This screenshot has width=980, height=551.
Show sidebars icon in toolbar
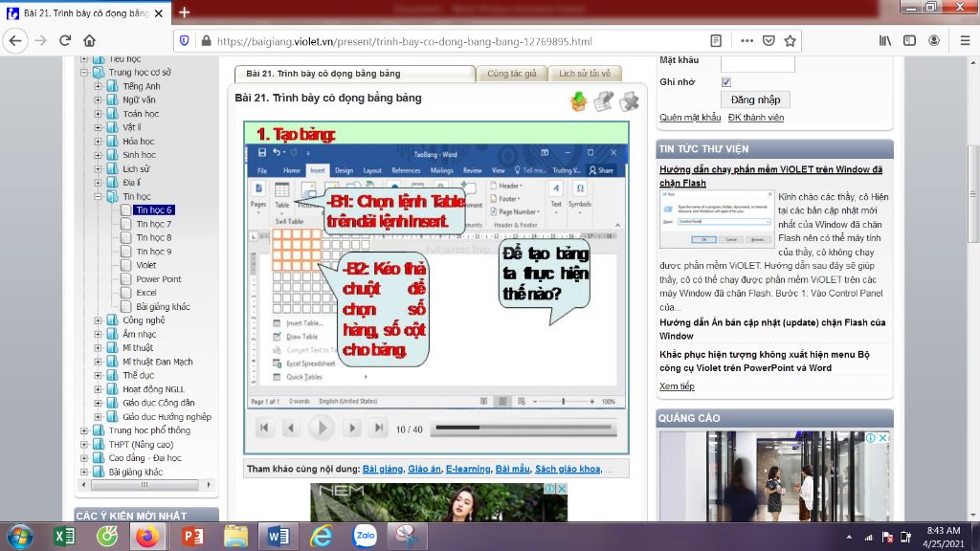(x=909, y=40)
